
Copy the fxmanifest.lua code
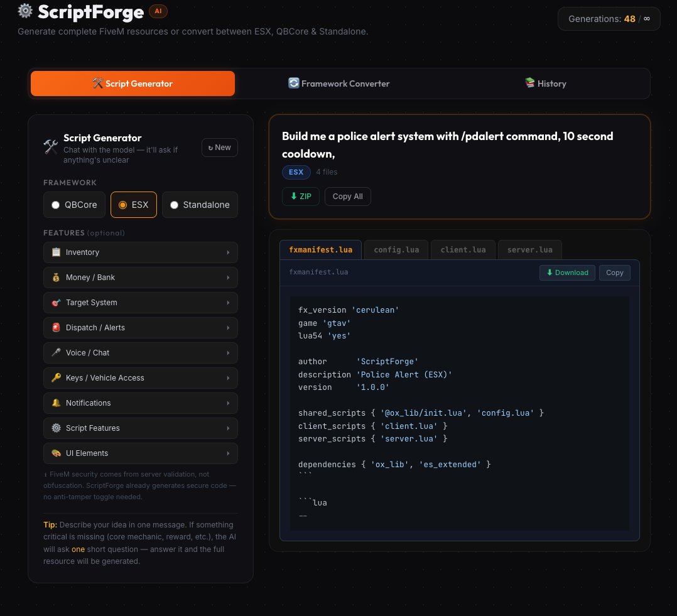[614, 273]
